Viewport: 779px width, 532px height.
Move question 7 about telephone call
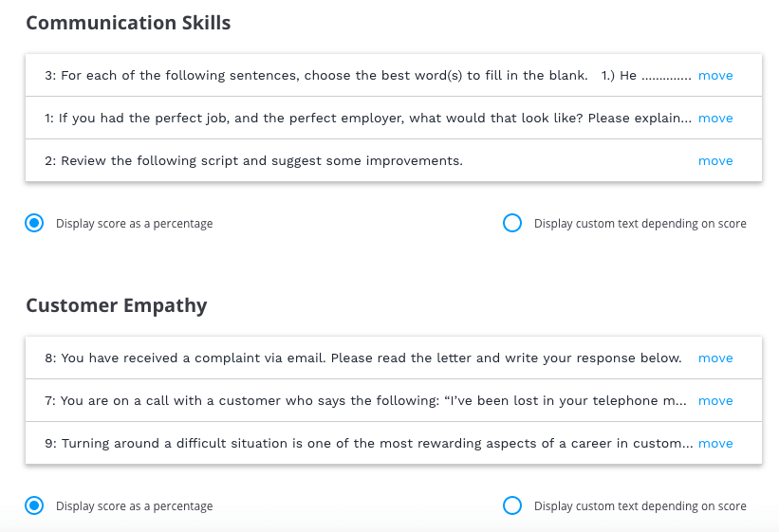(x=715, y=401)
